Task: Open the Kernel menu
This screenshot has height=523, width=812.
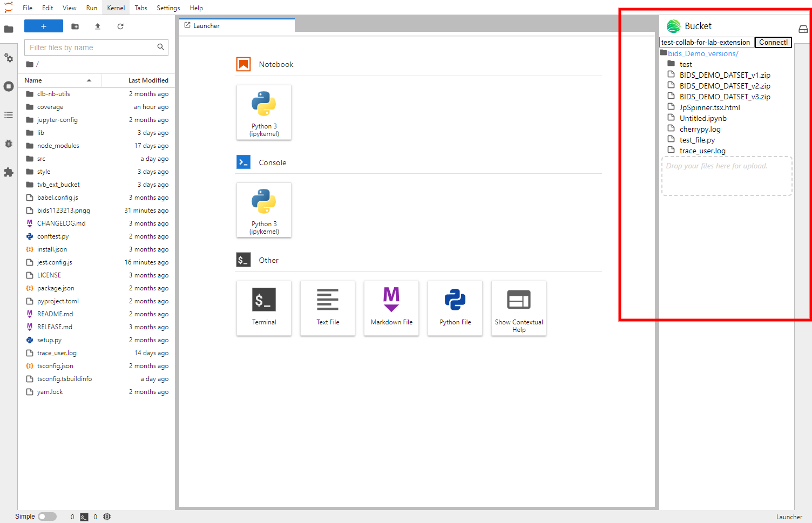Action: coord(116,8)
